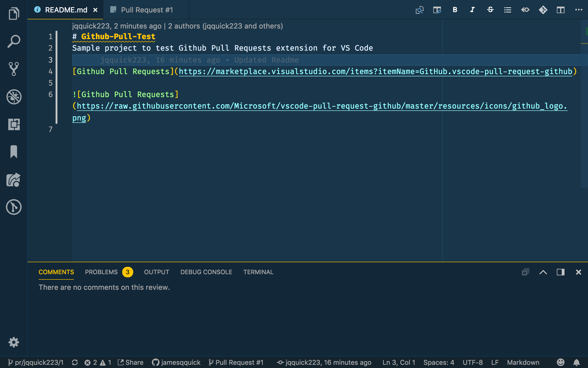Open markdown preview to the side
The width and height of the screenshot is (588, 368).
(x=437, y=10)
